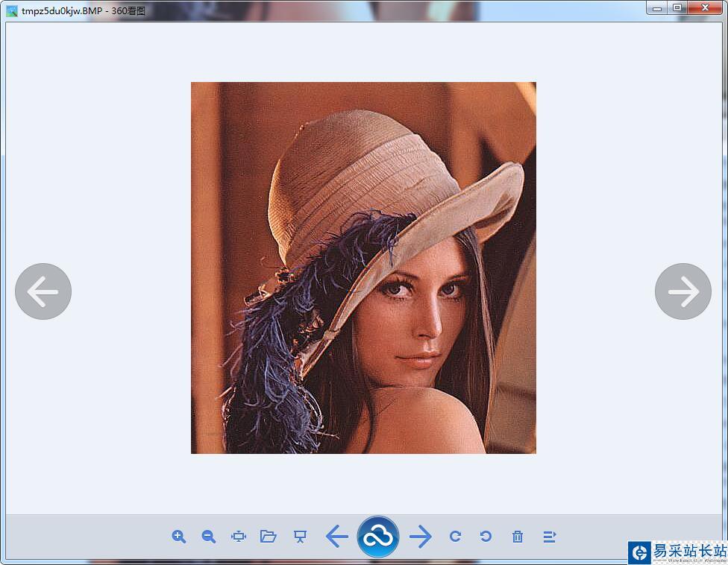Screen dimensions: 728x565
Task: Go to next image via bottom toolbar arrow
Action: [x=421, y=537]
